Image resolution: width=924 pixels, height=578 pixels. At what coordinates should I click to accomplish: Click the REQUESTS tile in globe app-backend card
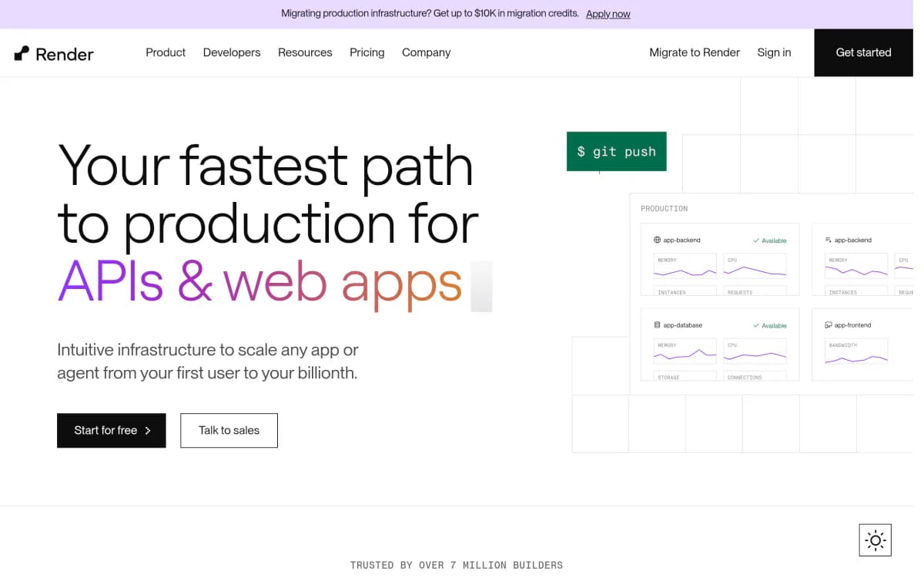coord(755,291)
